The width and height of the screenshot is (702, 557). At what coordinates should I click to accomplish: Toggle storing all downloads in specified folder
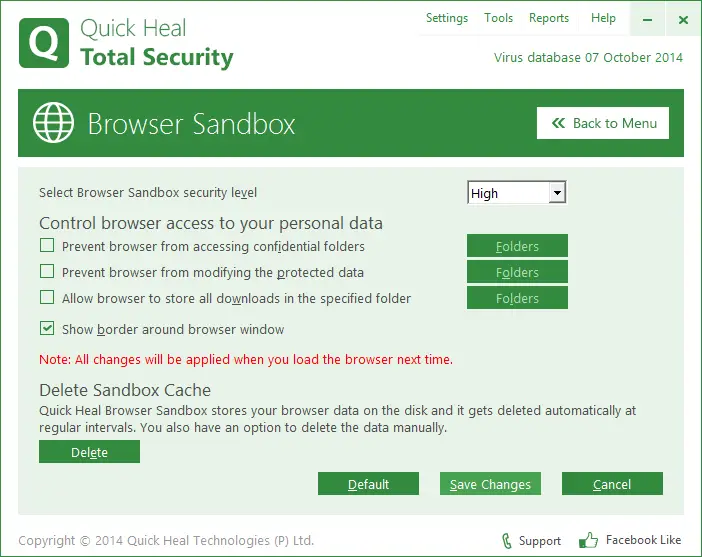click(x=47, y=298)
